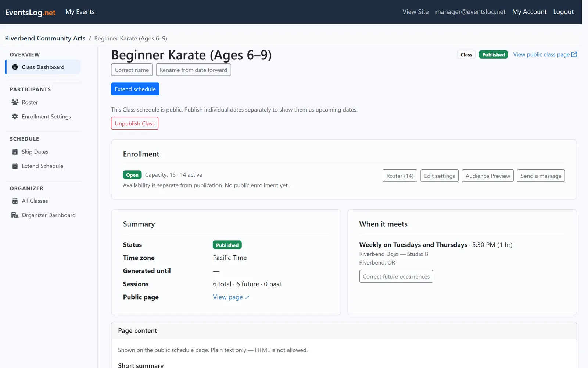Open the EventsLog.net home logo

(30, 12)
